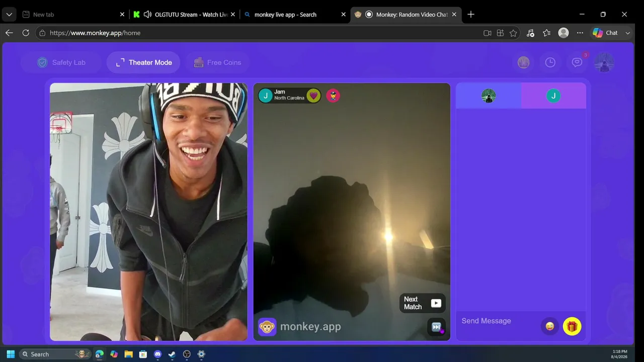Viewport: 644px width, 362px height.
Task: Open the taskbar clock and date
Action: (x=620, y=354)
